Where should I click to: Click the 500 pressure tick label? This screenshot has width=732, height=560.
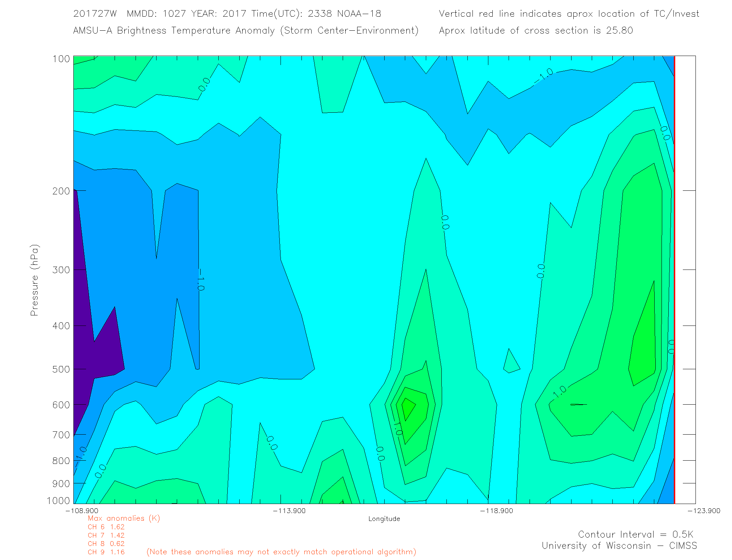coord(61,369)
